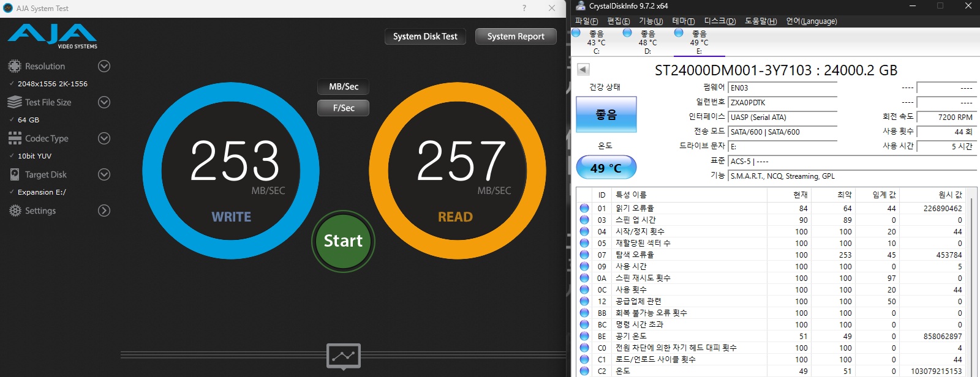This screenshot has height=377, width=980.
Task: Click the status orb for attribute C2
Action: point(584,371)
